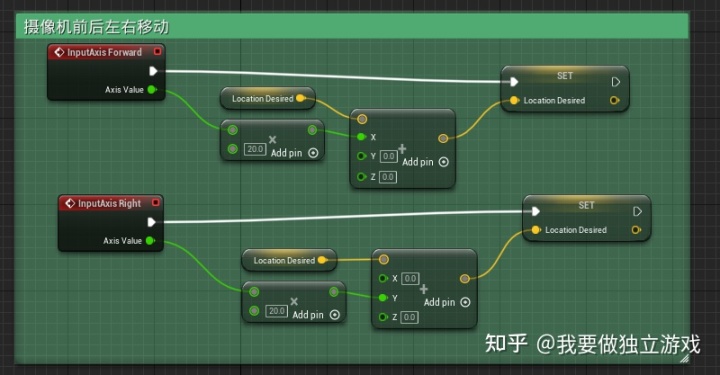Click the red delegate pin on InputAxis Right

coord(156,202)
